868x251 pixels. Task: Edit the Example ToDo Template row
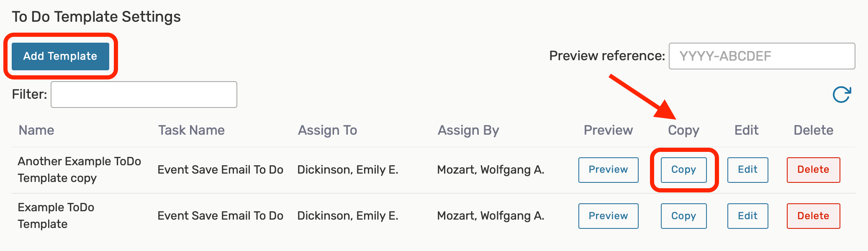(x=747, y=216)
